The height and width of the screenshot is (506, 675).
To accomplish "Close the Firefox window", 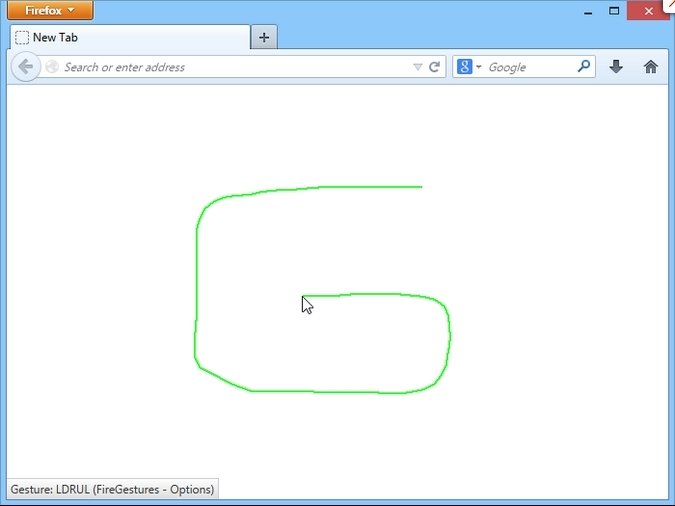I will (648, 11).
